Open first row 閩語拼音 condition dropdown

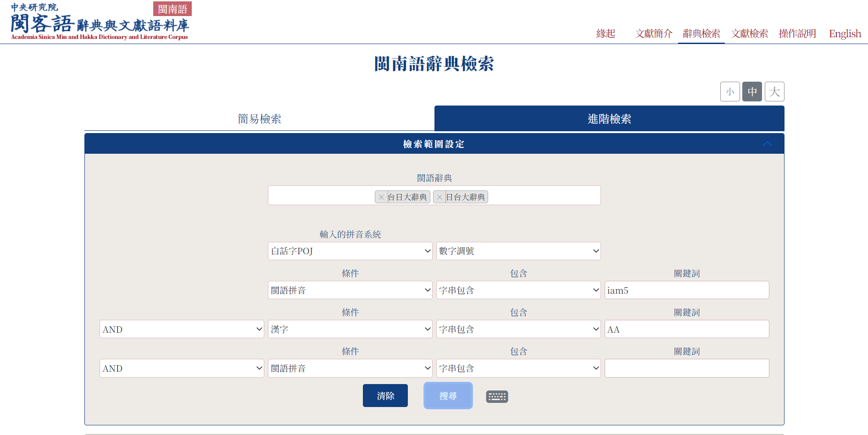[x=350, y=290]
